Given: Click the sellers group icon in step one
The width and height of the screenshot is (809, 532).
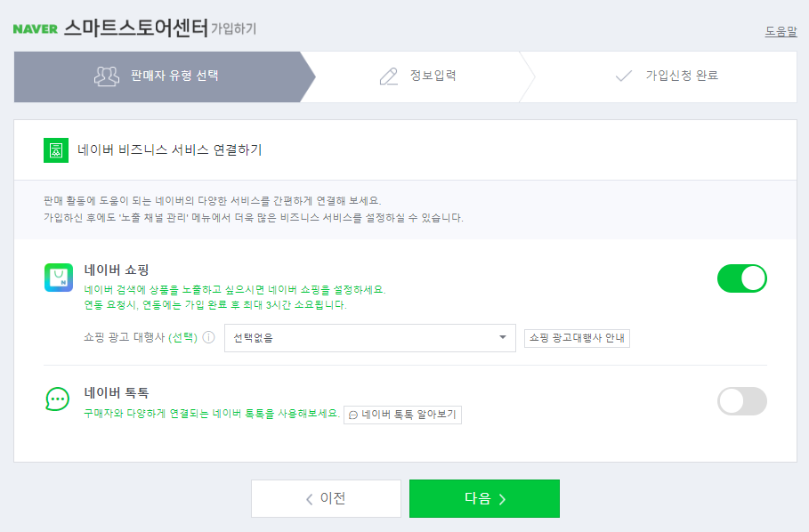Looking at the screenshot, I should click(x=106, y=77).
